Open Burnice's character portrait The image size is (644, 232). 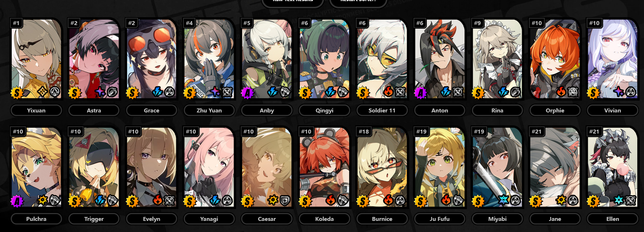point(382,167)
